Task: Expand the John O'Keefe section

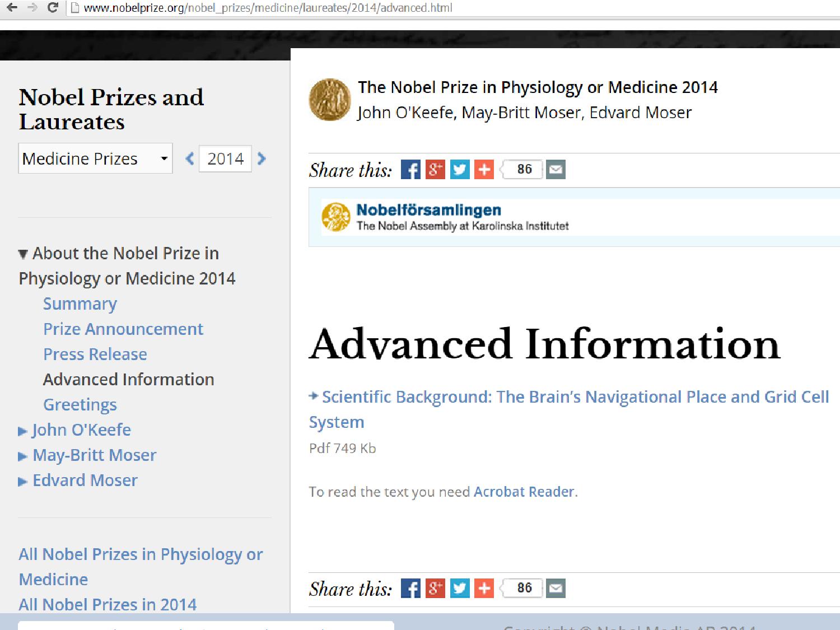Action: (23, 431)
